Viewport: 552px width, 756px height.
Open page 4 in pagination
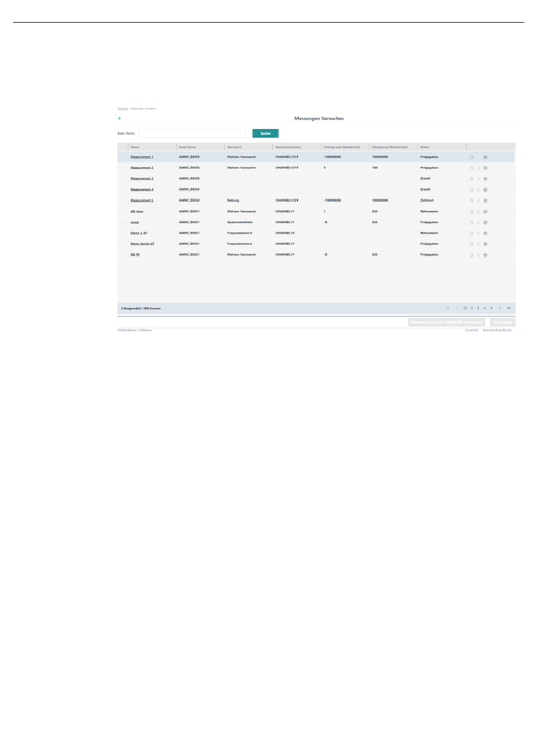coord(485,308)
